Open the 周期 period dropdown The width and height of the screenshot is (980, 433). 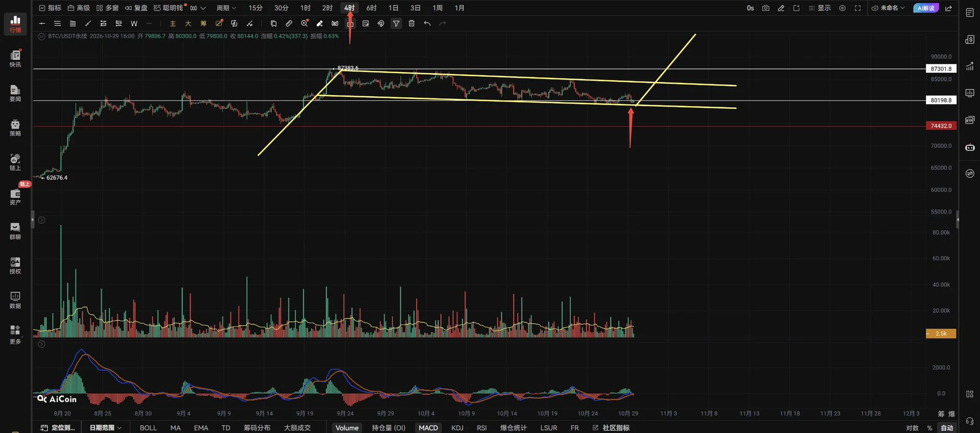[x=226, y=8]
